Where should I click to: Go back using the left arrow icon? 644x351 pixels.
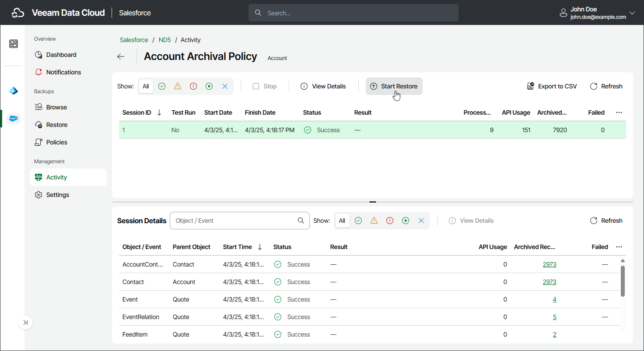pos(121,56)
